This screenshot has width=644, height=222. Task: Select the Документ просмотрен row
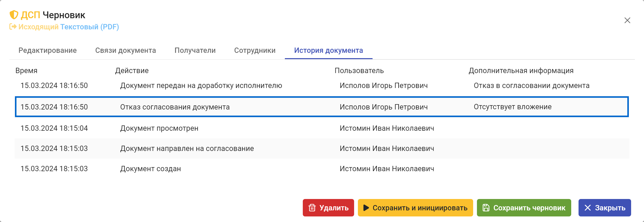tap(322, 128)
